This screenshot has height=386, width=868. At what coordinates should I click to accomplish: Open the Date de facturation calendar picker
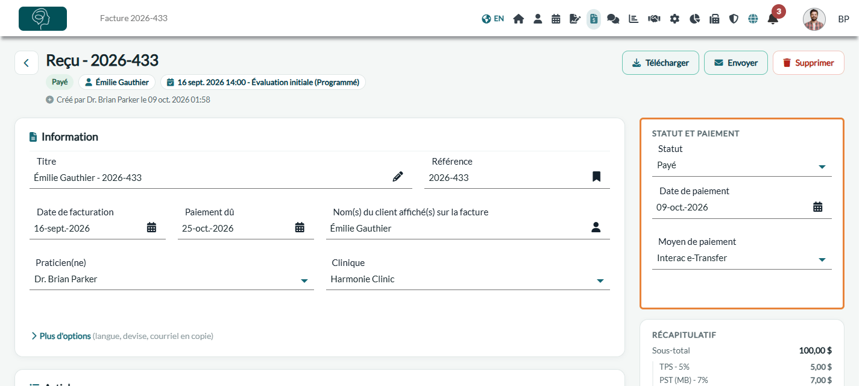pyautogui.click(x=152, y=227)
